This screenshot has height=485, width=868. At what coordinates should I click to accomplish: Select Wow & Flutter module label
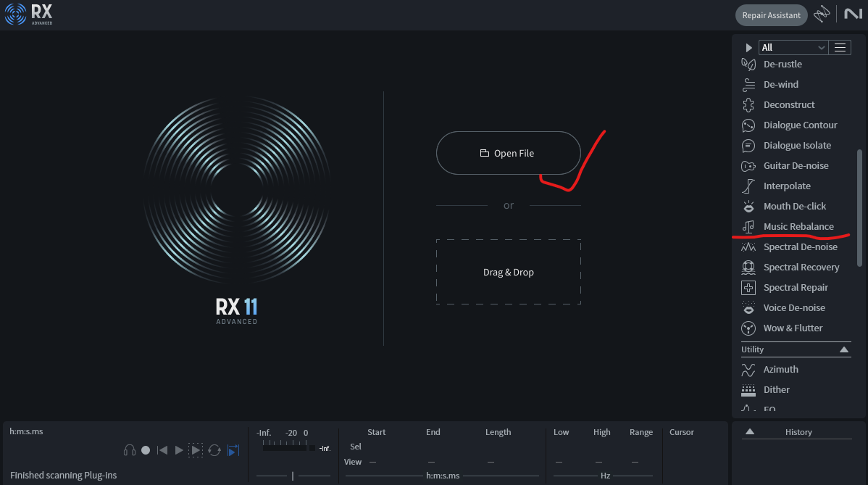coord(793,328)
